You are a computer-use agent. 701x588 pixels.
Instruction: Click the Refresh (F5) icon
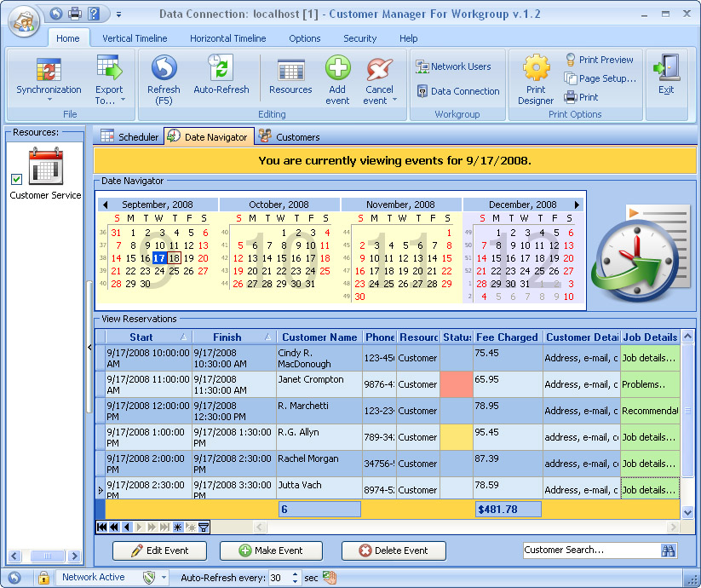click(163, 68)
